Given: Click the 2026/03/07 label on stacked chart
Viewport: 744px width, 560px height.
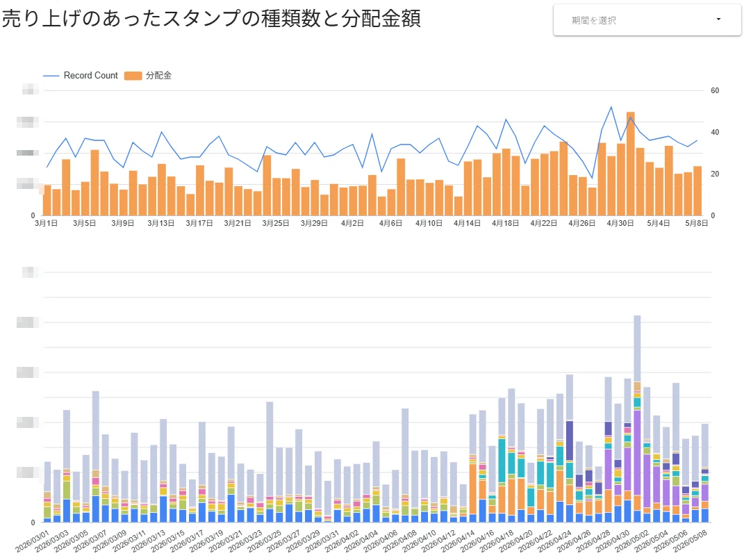Looking at the screenshot, I should click(90, 541).
